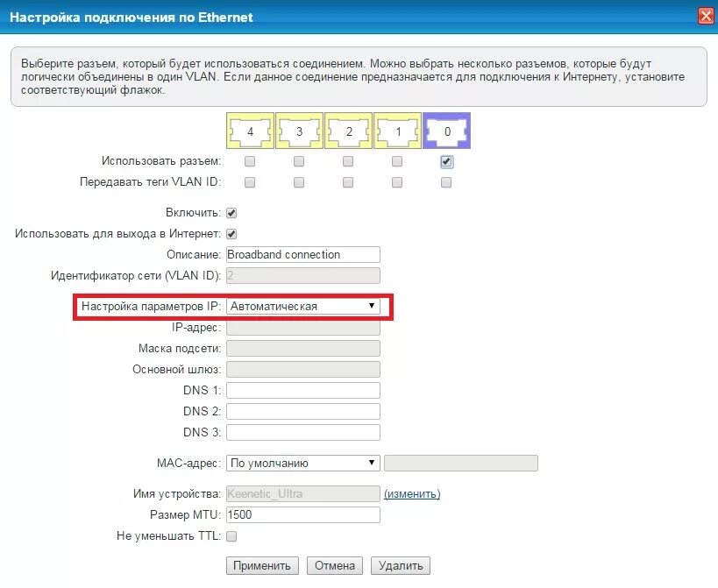Enable VLAN ID tags for port 1
The height and width of the screenshot is (588, 718).
tap(397, 182)
